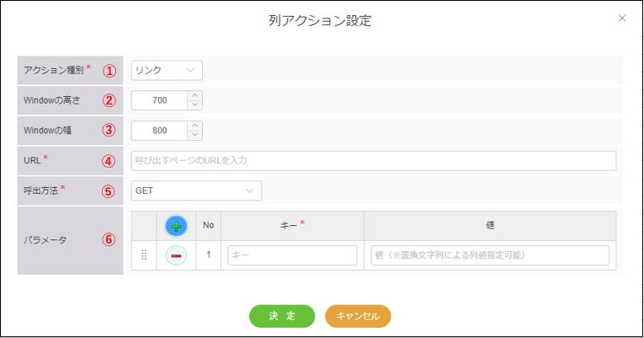Expand the 呼出方法 dropdown showing GET
This screenshot has width=644, height=338.
(196, 190)
